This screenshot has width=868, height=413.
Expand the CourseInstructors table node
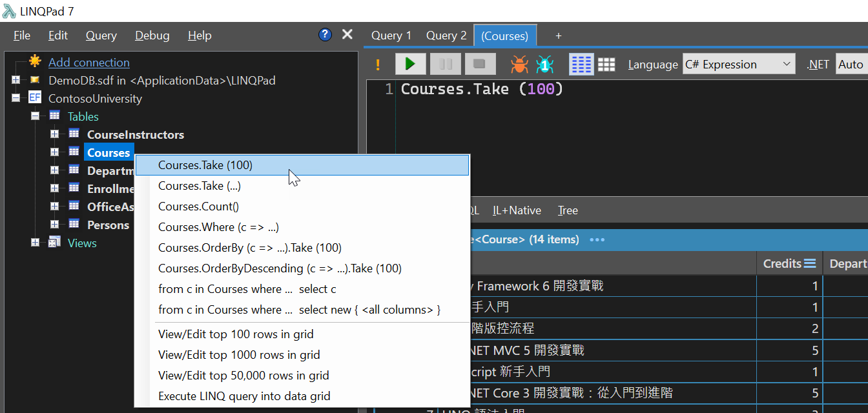[x=54, y=134]
